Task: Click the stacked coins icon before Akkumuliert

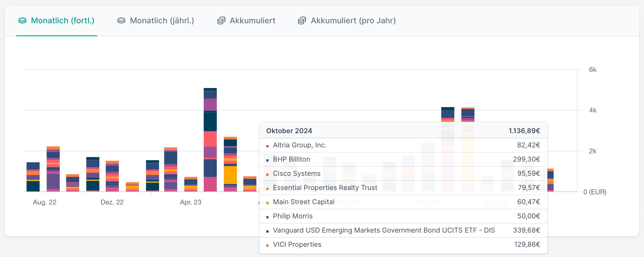Action: pos(221,20)
